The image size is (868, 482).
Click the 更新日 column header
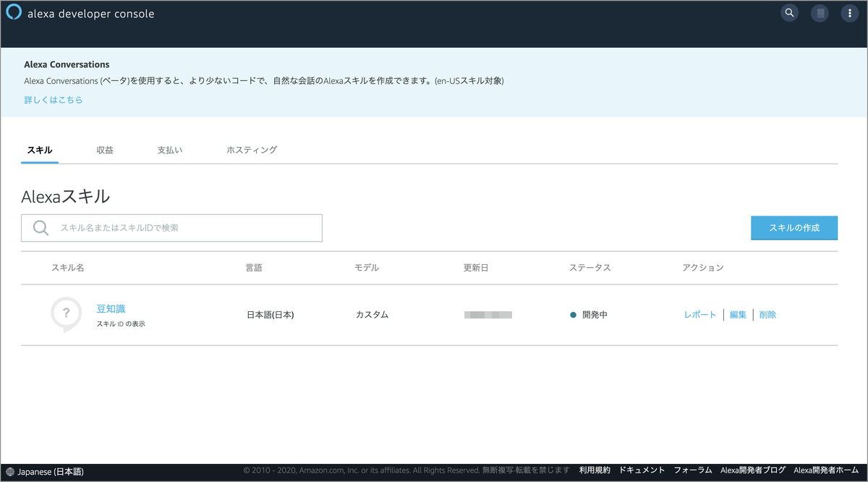click(x=476, y=268)
